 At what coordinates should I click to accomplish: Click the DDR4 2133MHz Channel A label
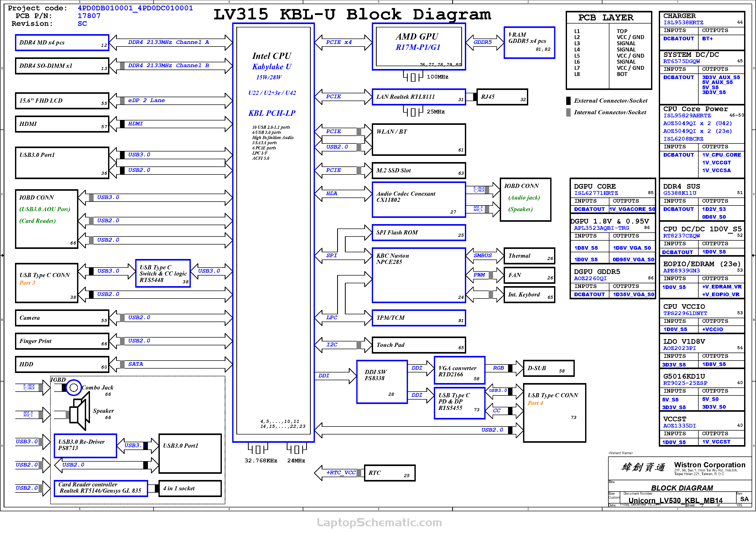168,42
